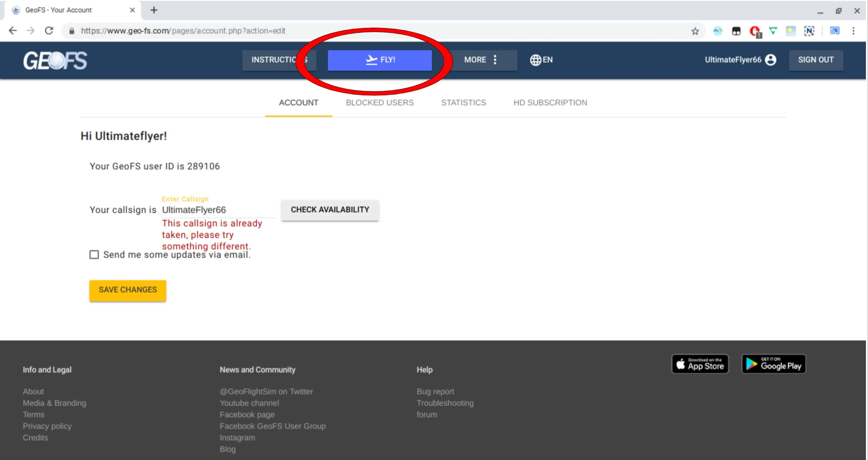The image size is (868, 460).
Task: Click the Get it on Google Play badge
Action: [773, 364]
